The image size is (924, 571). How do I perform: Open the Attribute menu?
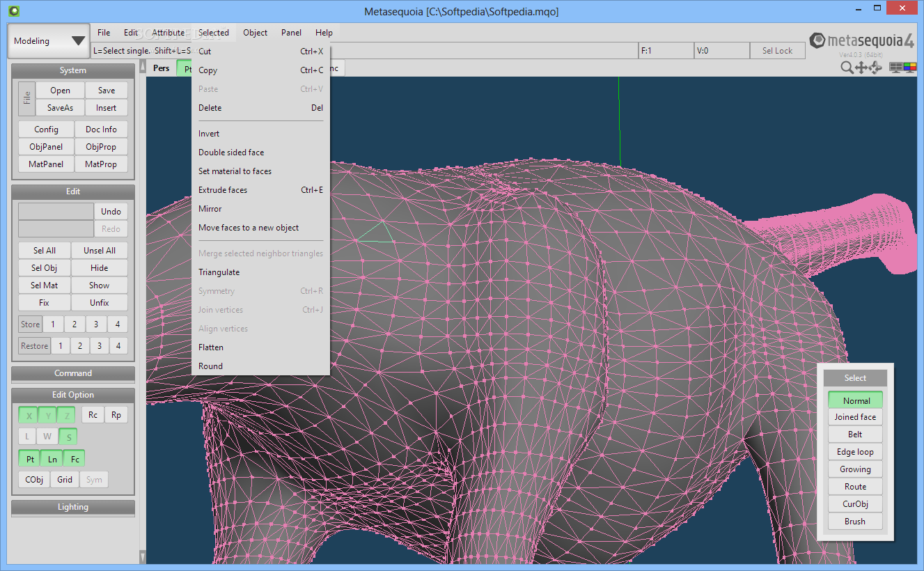coord(169,33)
